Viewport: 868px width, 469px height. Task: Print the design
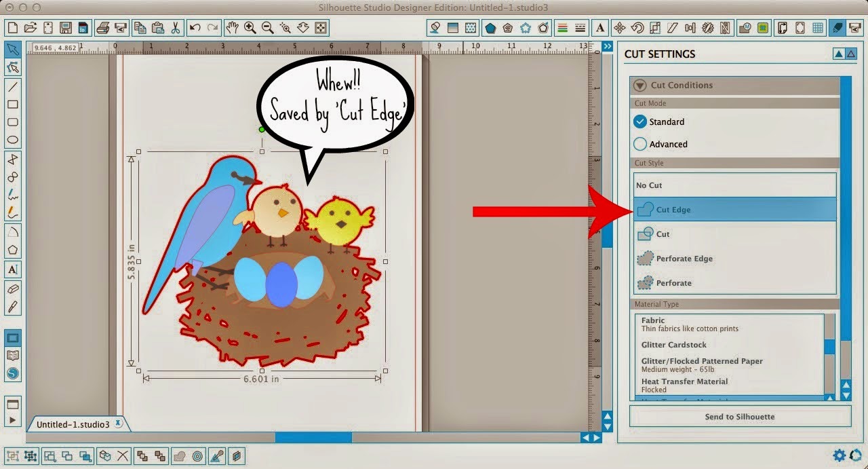pos(103,28)
